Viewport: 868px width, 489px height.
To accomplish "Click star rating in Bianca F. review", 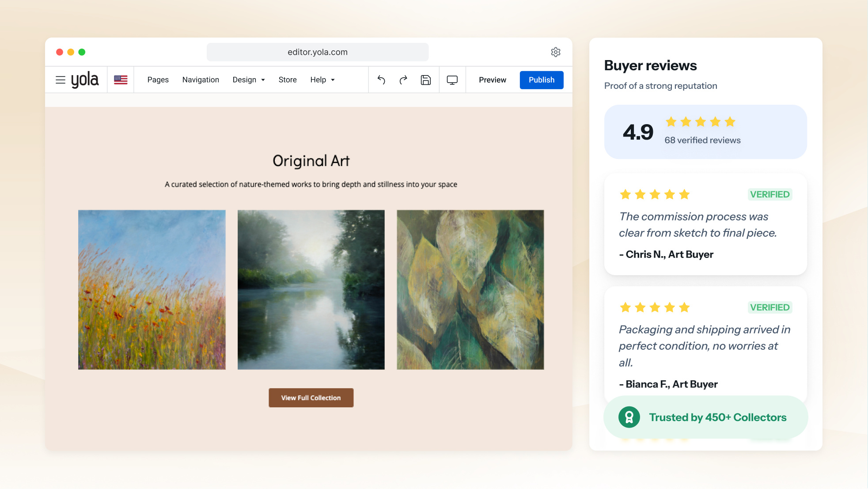I will pos(655,307).
